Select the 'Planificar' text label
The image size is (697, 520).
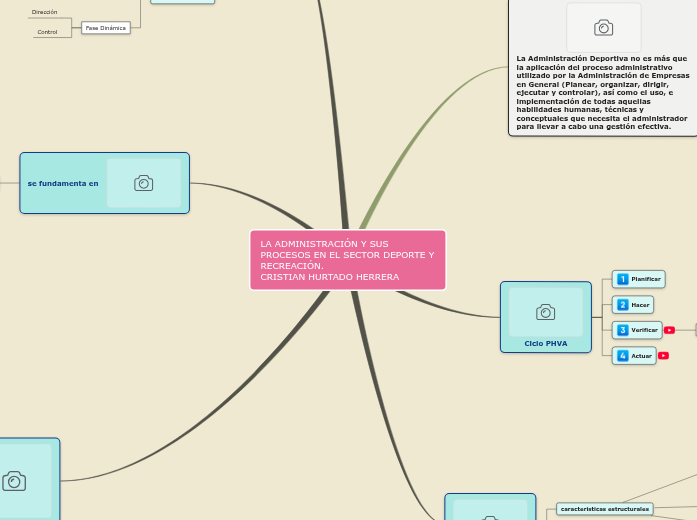pos(646,279)
